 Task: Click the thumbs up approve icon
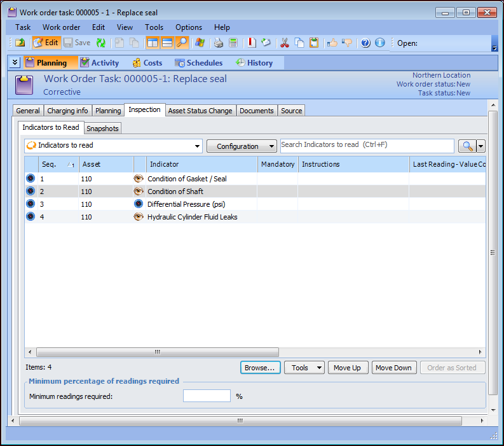click(332, 43)
